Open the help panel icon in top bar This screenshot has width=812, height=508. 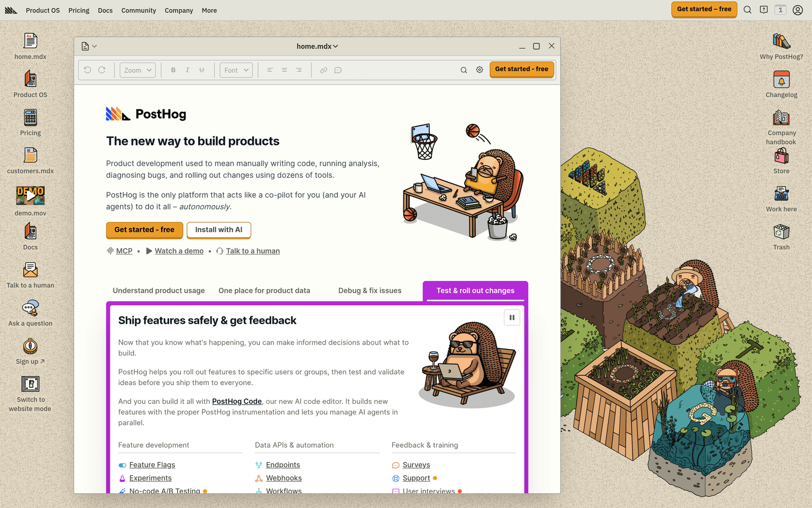pyautogui.click(x=764, y=10)
